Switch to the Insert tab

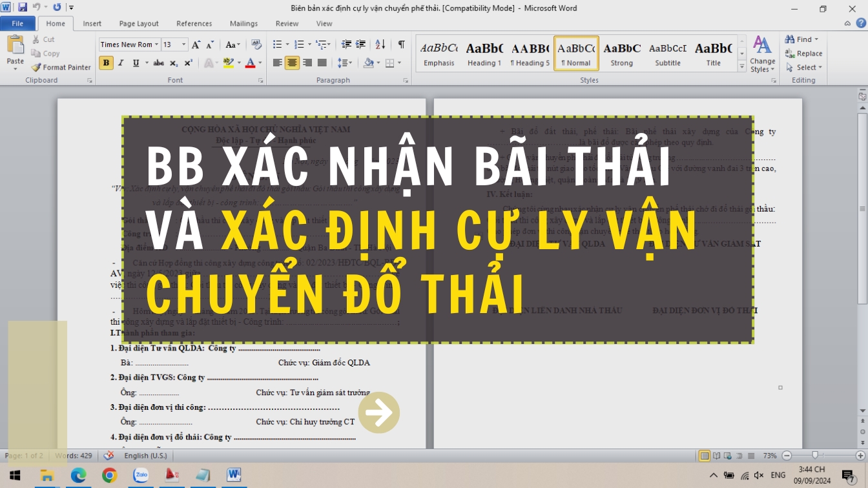pos(92,23)
